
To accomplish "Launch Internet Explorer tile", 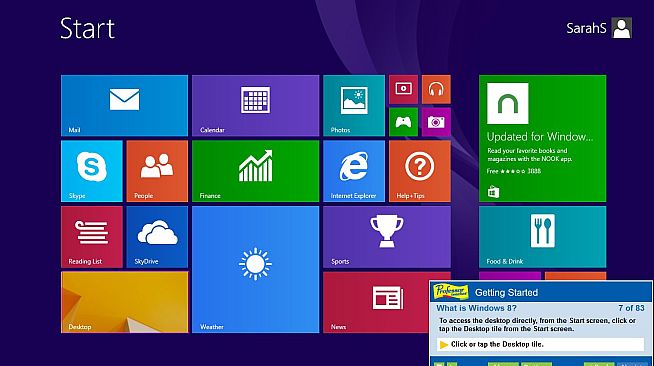I will (x=354, y=171).
